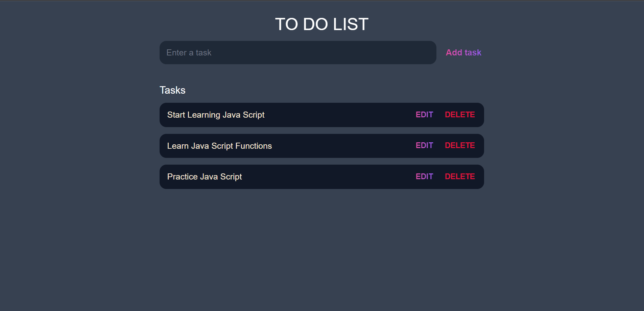Viewport: 644px width, 311px height.
Task: Click the Add task purple text
Action: pyautogui.click(x=463, y=52)
